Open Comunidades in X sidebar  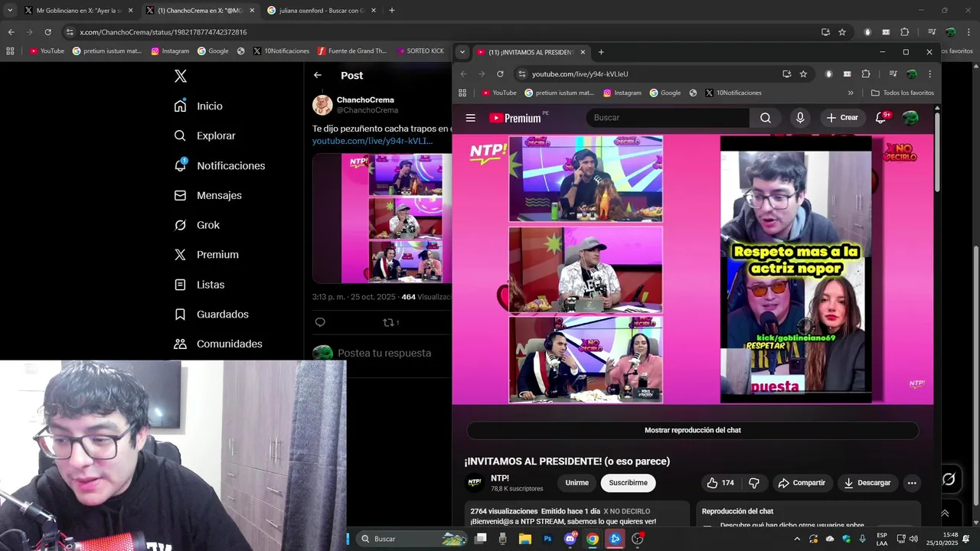pyautogui.click(x=218, y=344)
